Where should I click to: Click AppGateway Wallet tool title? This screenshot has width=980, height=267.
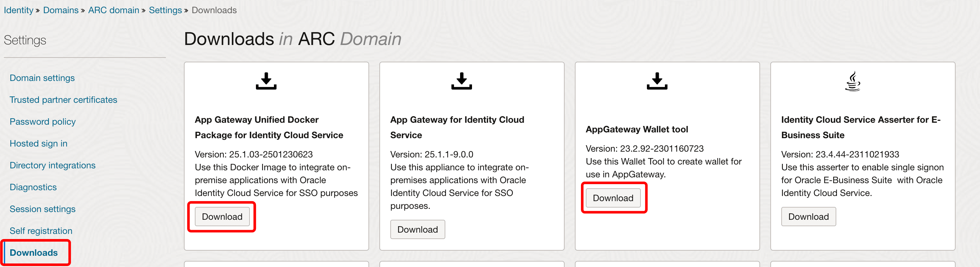coord(637,129)
